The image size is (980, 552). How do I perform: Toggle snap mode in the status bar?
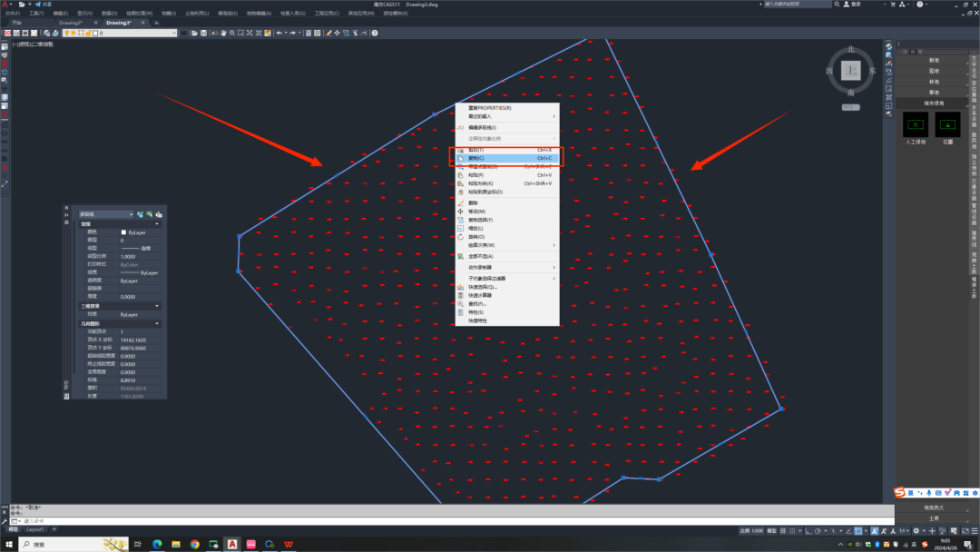(x=792, y=531)
